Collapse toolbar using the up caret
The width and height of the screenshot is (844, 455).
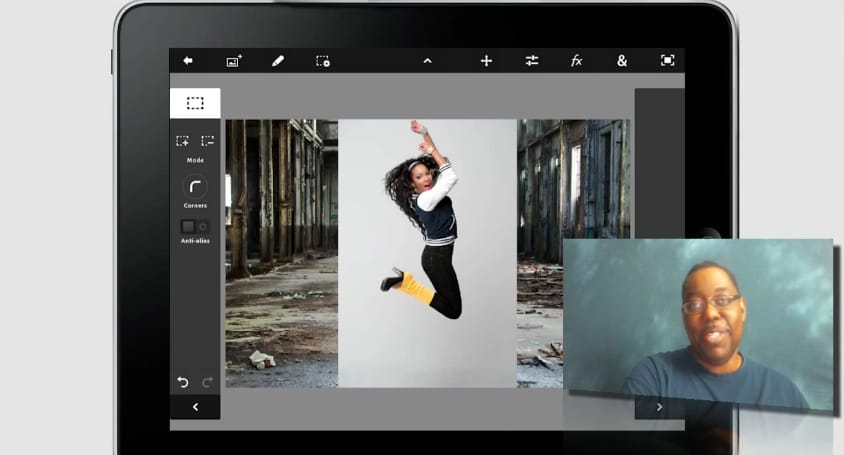coord(427,61)
